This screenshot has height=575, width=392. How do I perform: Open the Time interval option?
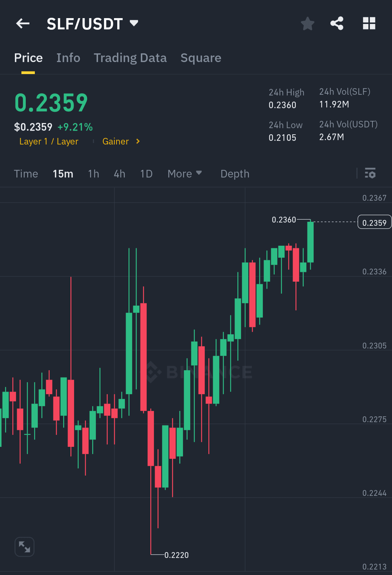click(26, 174)
